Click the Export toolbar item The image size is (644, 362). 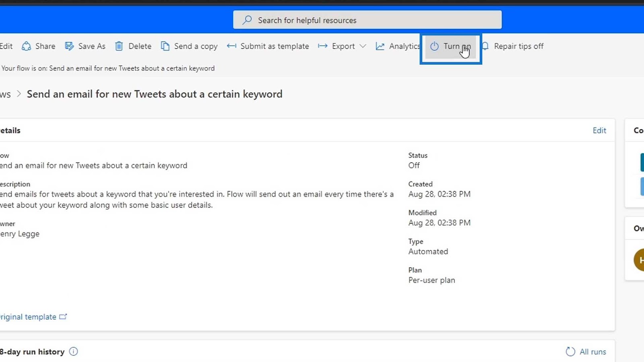tap(343, 46)
